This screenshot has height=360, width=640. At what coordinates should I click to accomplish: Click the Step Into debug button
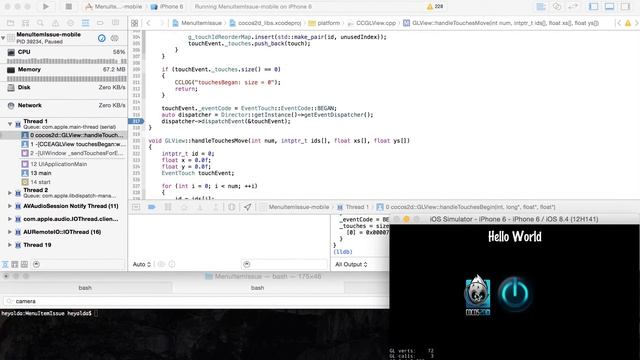[200, 207]
